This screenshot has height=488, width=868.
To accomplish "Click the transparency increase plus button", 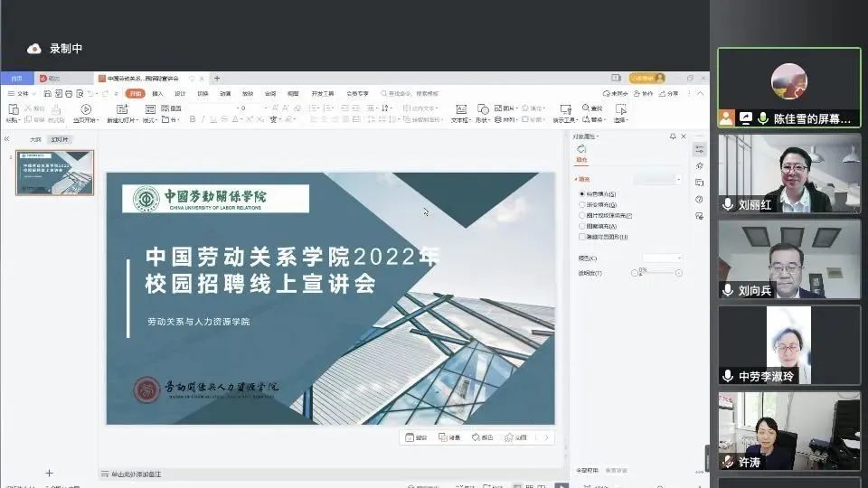I will point(679,273).
